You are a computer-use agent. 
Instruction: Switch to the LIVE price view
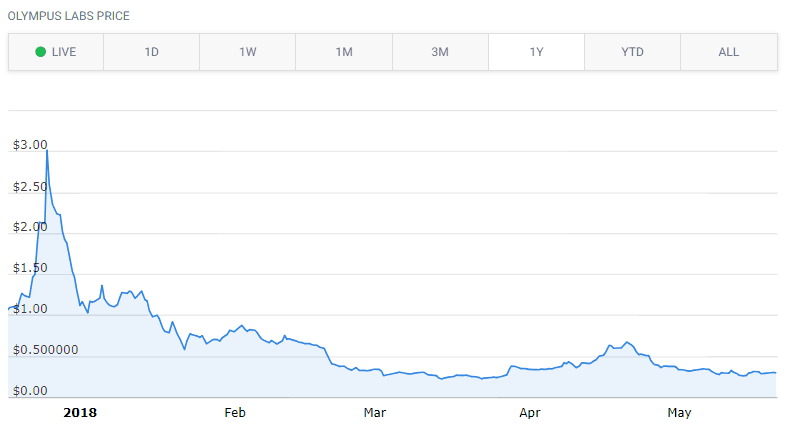point(56,52)
